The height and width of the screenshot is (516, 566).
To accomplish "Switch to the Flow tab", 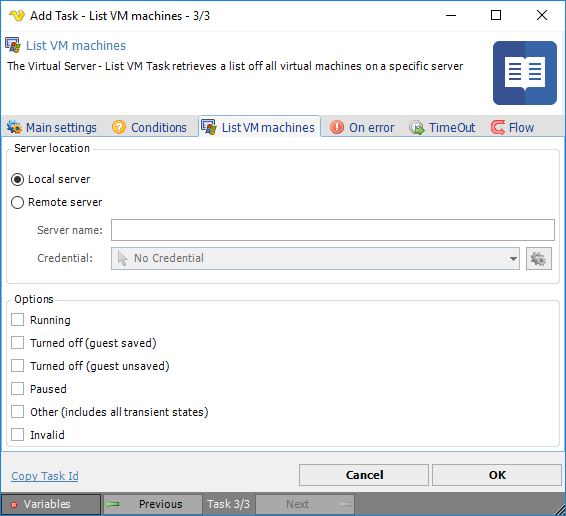I will click(x=513, y=127).
